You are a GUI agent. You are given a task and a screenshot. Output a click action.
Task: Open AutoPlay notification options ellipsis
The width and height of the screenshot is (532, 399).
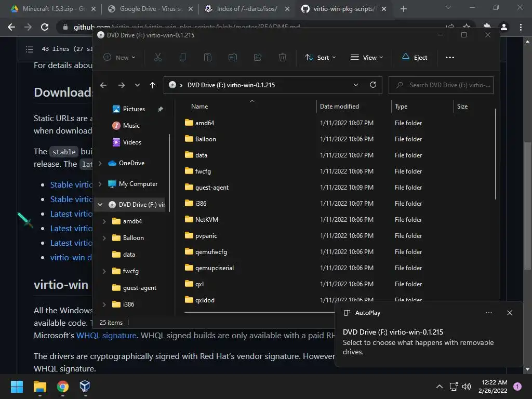pos(489,313)
